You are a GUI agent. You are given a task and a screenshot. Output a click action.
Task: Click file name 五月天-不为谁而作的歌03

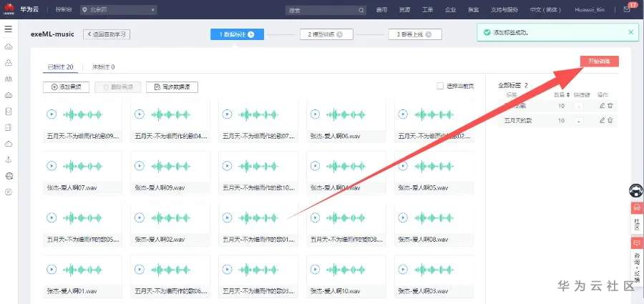[x=260, y=291]
